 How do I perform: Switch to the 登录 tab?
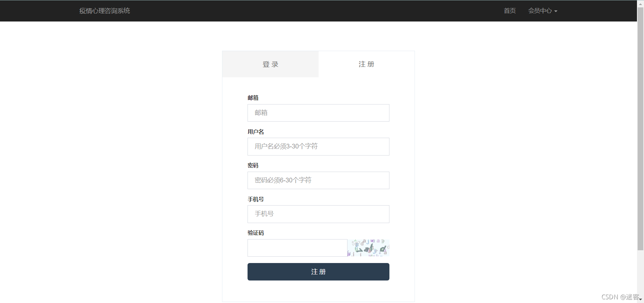[270, 64]
